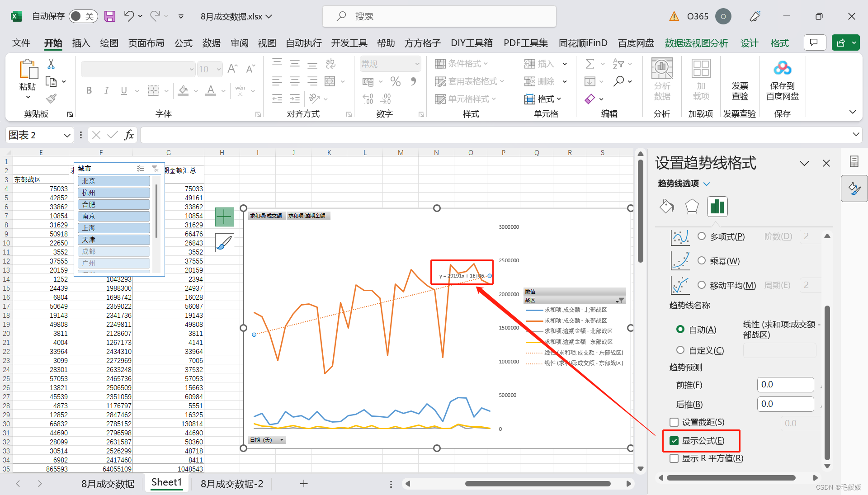Select Polynomial trendline radio button

702,236
